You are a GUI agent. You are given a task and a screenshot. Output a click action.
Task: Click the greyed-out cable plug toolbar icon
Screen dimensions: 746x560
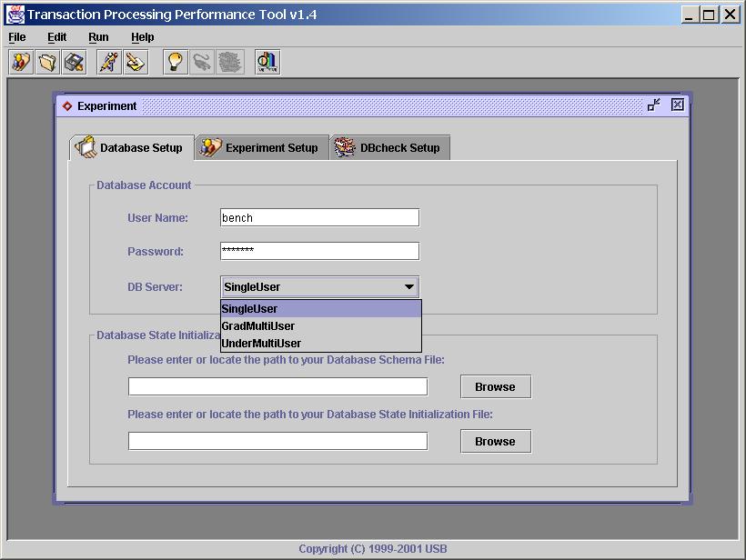pyautogui.click(x=202, y=62)
